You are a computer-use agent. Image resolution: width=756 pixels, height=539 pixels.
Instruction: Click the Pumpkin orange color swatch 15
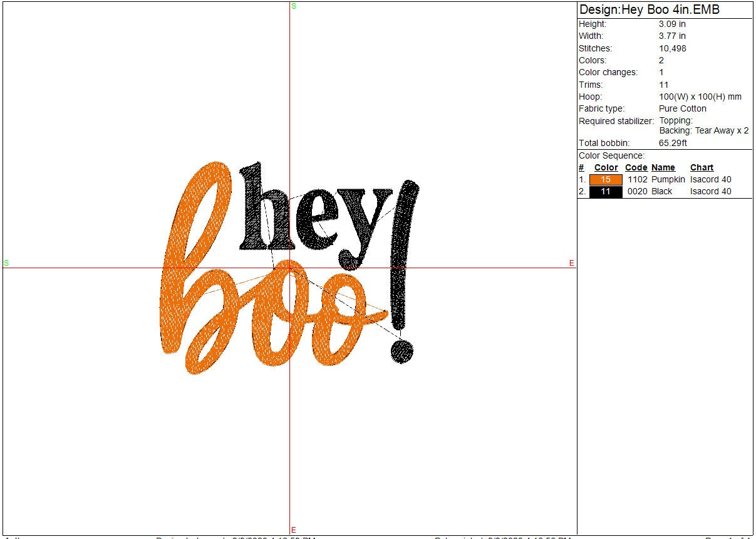tap(605, 180)
